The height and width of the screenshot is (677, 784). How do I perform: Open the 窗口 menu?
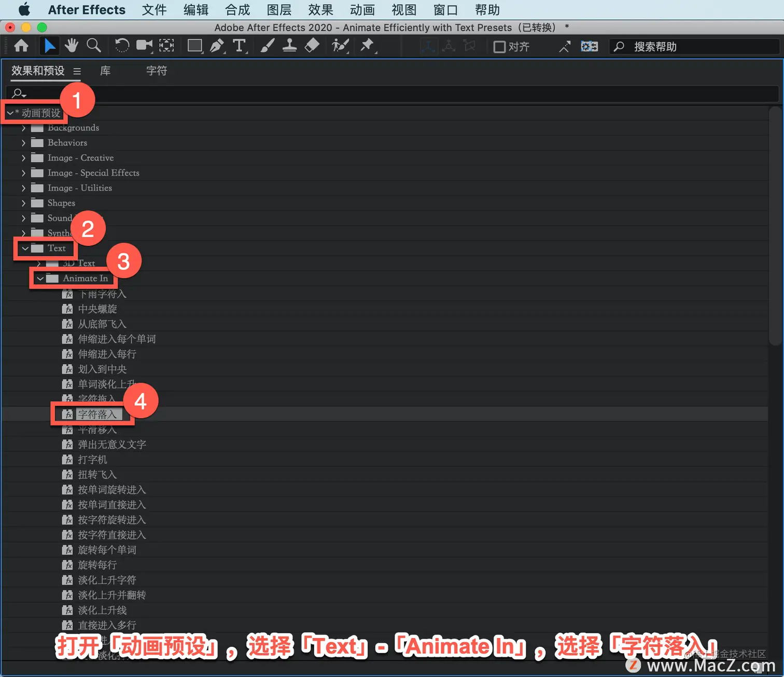(445, 10)
